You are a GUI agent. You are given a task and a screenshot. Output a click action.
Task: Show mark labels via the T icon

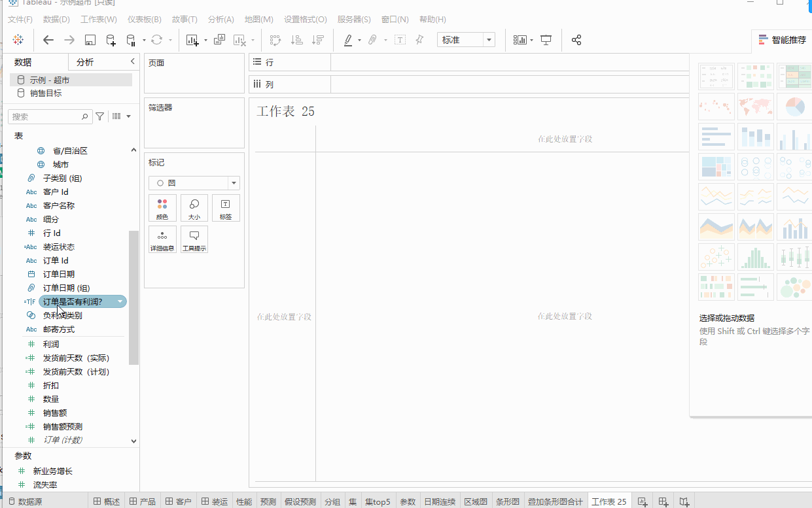400,40
